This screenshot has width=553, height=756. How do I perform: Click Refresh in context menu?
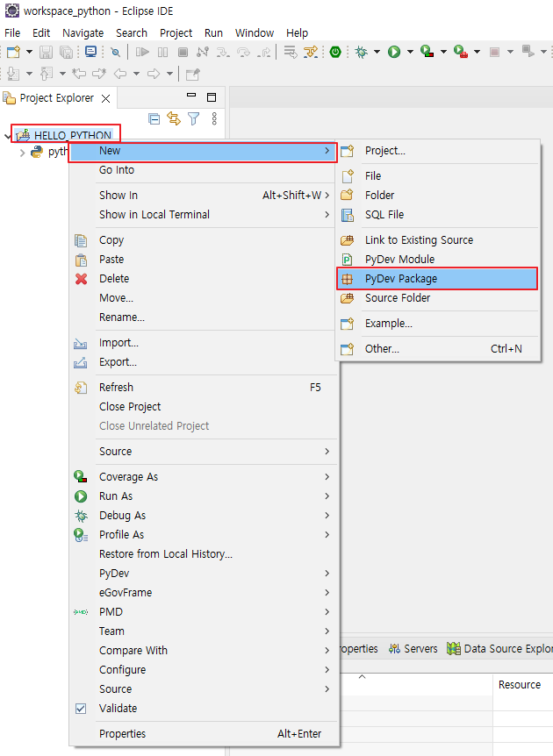click(204, 387)
